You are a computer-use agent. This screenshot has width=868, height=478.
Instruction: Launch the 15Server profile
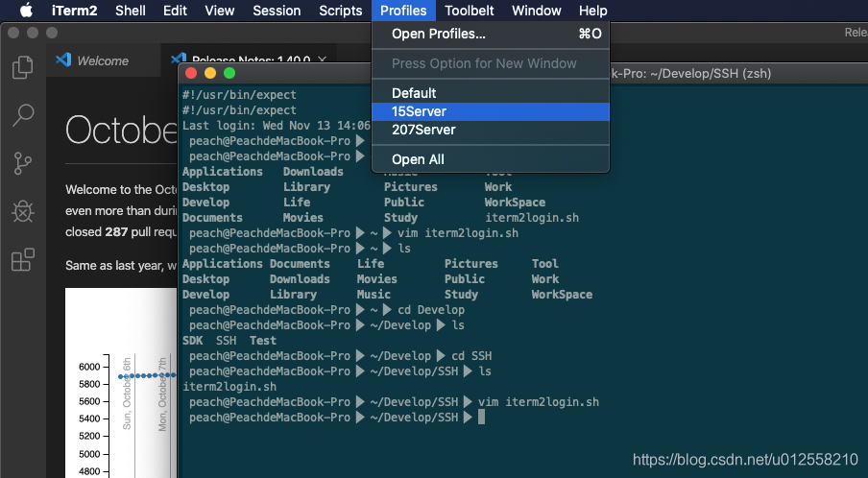491,111
